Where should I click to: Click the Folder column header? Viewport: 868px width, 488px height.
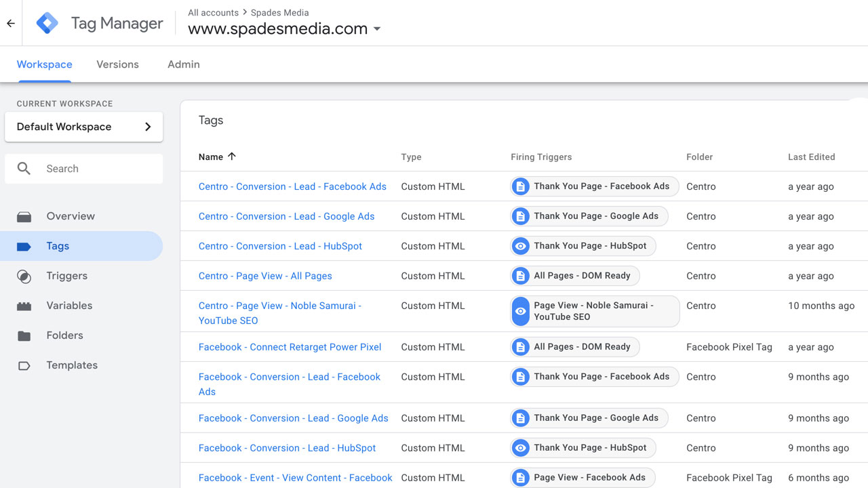pos(699,157)
